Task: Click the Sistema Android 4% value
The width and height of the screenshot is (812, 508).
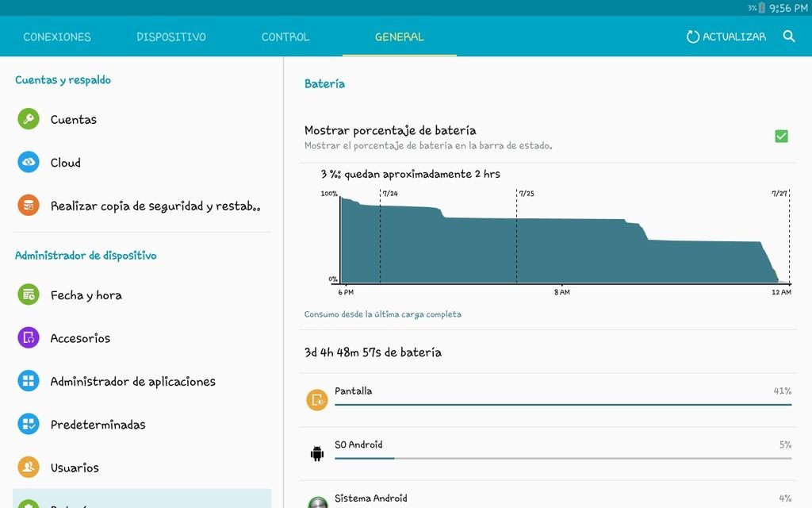Action: point(785,498)
